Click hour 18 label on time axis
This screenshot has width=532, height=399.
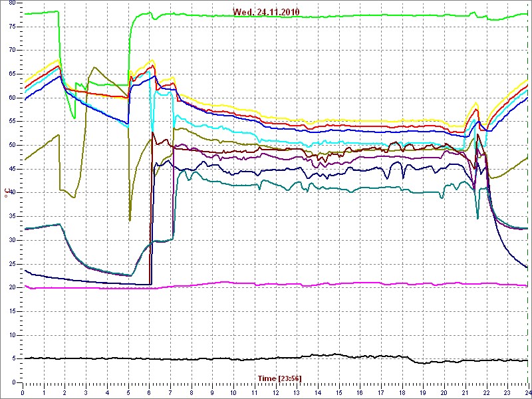[402, 392]
